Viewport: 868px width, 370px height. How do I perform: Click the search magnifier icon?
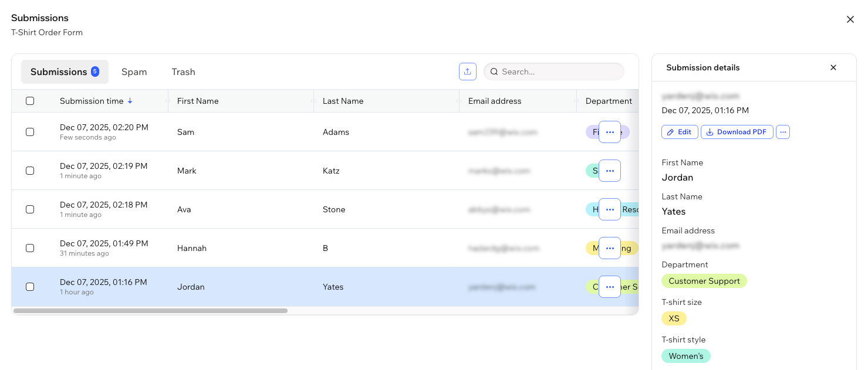point(494,71)
